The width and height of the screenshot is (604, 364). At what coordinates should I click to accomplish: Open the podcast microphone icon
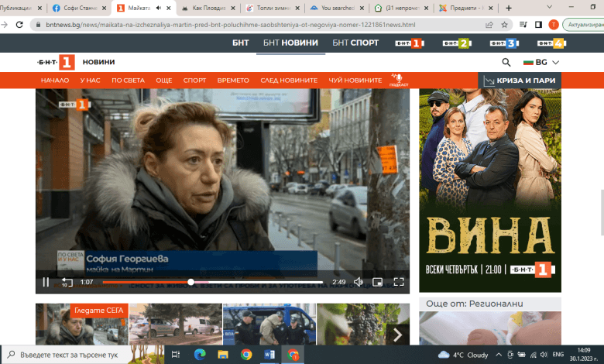tap(398, 80)
